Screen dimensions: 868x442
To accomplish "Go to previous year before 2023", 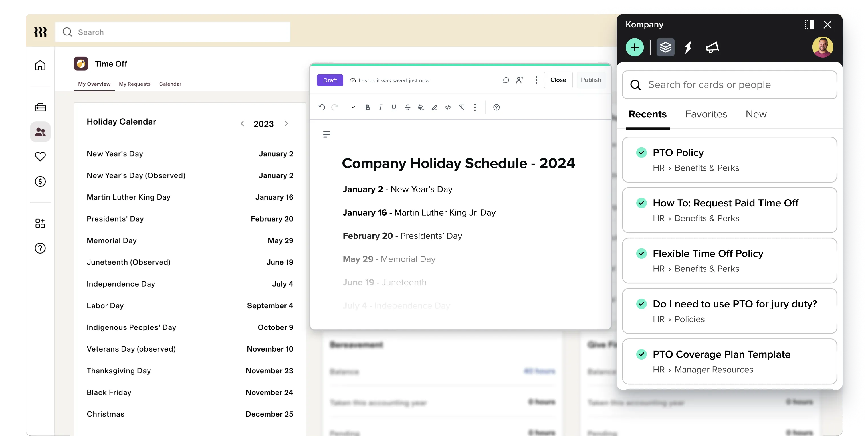I will click(x=242, y=123).
